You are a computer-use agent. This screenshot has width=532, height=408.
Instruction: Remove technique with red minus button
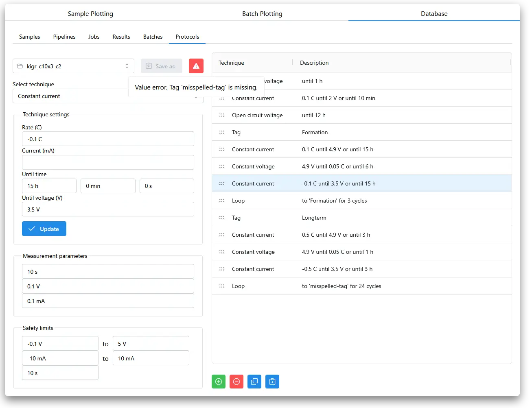pyautogui.click(x=236, y=382)
